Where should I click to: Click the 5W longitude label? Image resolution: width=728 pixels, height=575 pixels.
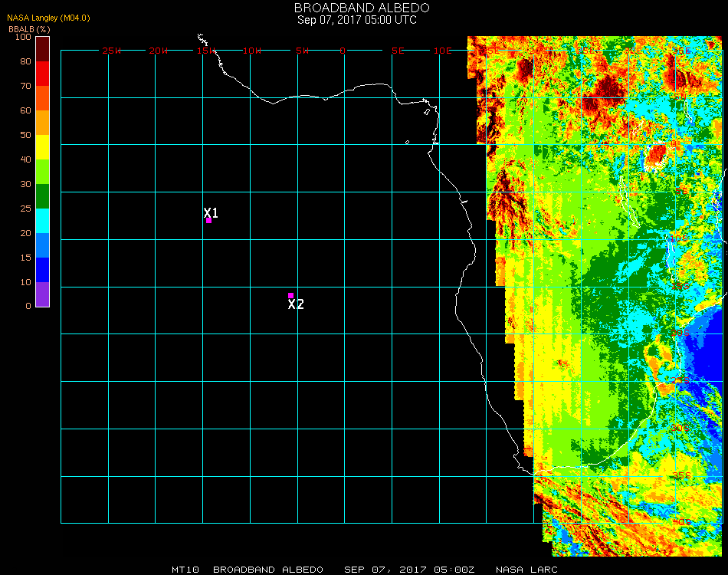coord(302,51)
